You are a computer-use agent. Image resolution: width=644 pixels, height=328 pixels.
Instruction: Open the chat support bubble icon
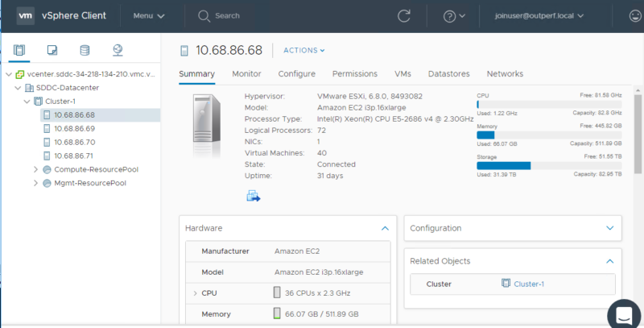pos(625,315)
